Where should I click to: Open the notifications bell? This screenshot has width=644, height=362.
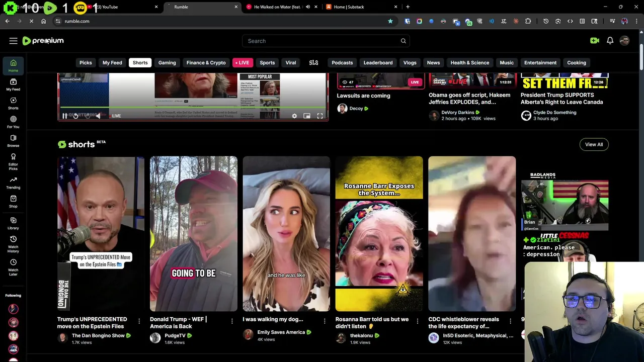[x=610, y=41]
